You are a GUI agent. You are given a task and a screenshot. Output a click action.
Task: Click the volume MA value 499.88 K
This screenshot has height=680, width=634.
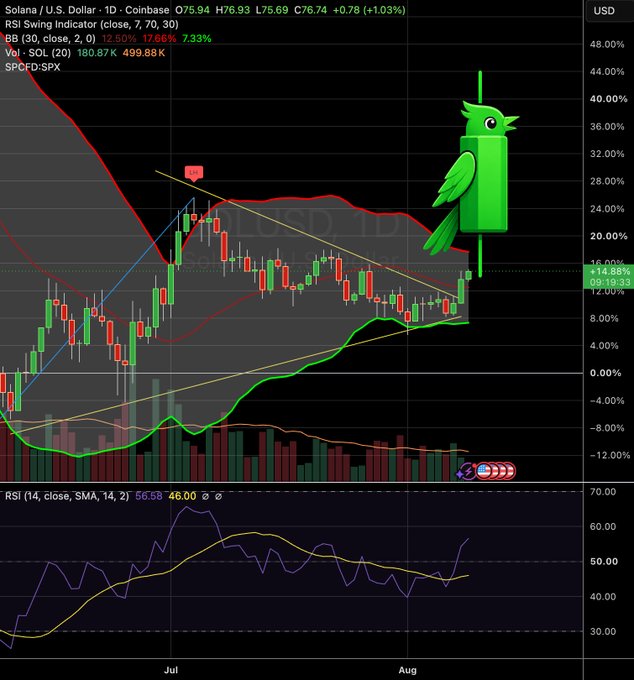click(144, 53)
